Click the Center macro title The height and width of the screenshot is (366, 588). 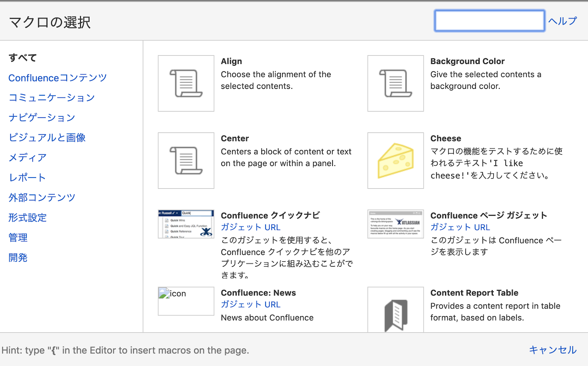(x=235, y=139)
